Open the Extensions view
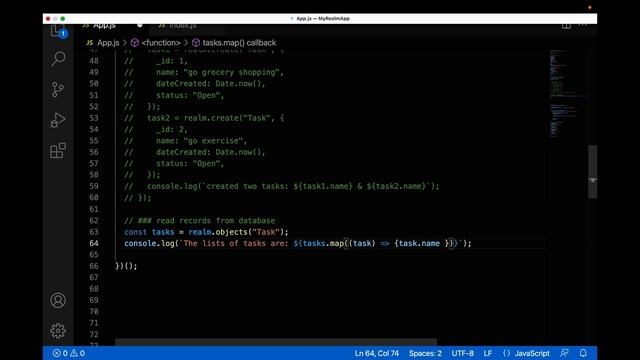This screenshot has height=360, width=640. click(58, 150)
